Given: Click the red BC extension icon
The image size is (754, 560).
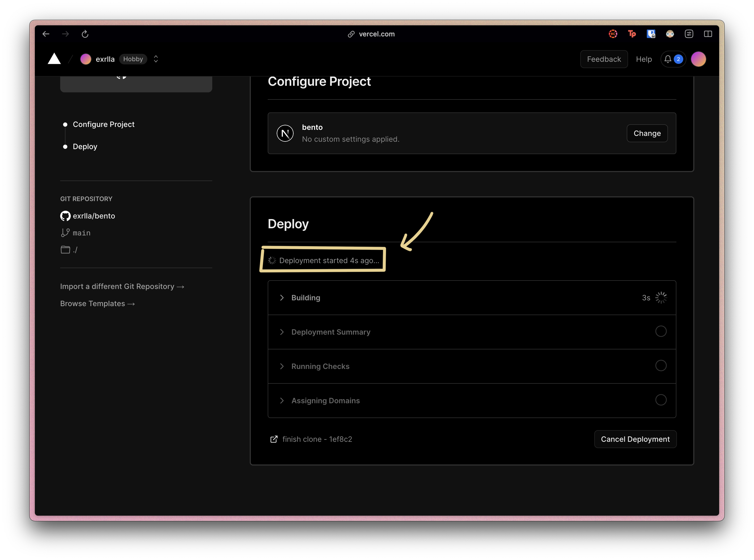Looking at the screenshot, I should click(612, 34).
